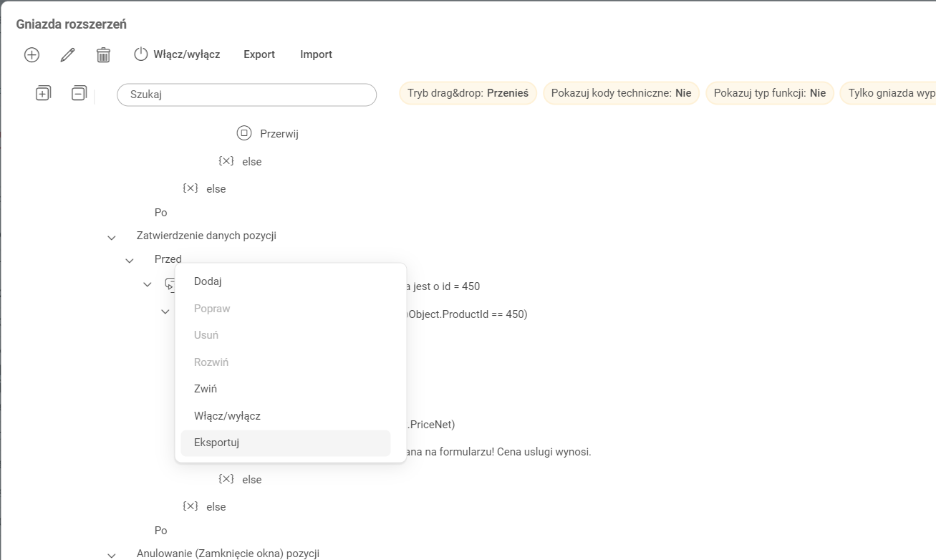The width and height of the screenshot is (936, 560).
Task: Click the trash delete icon
Action: (x=103, y=54)
